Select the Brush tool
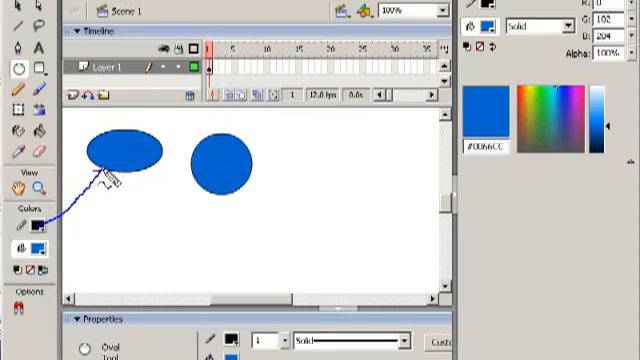Screen dimensions: 640x360 (39, 89)
